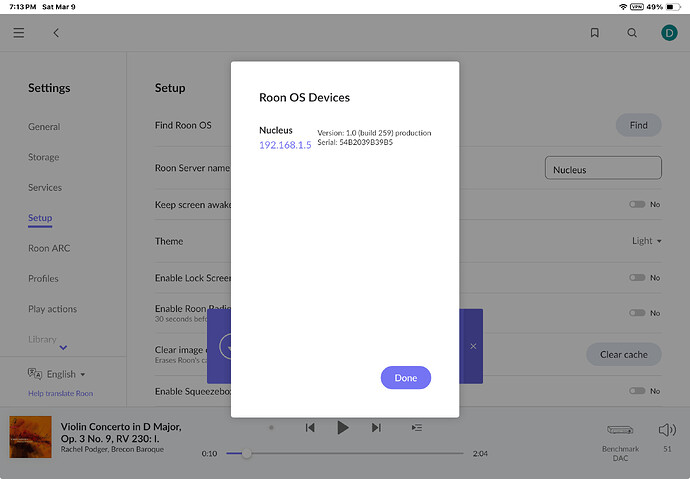Viewport: 690px width, 479px height.
Task: Open the English language dropdown
Action: click(x=66, y=374)
